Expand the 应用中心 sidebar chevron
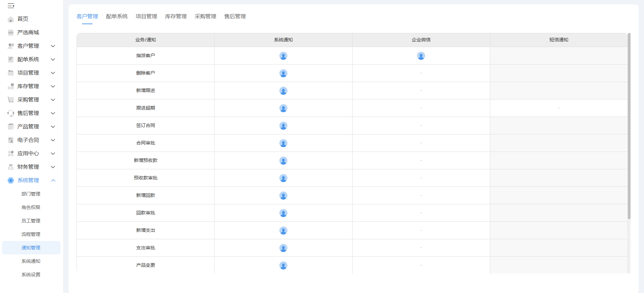 click(53, 154)
